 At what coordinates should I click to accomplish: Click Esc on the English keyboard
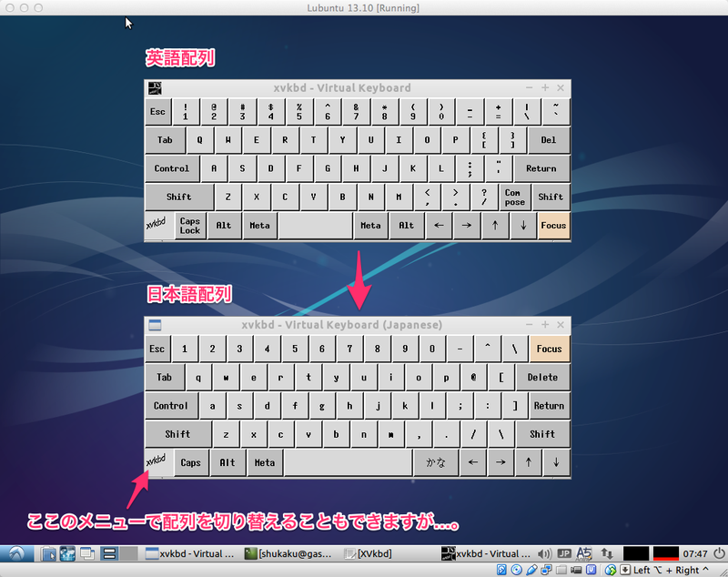[x=157, y=111]
